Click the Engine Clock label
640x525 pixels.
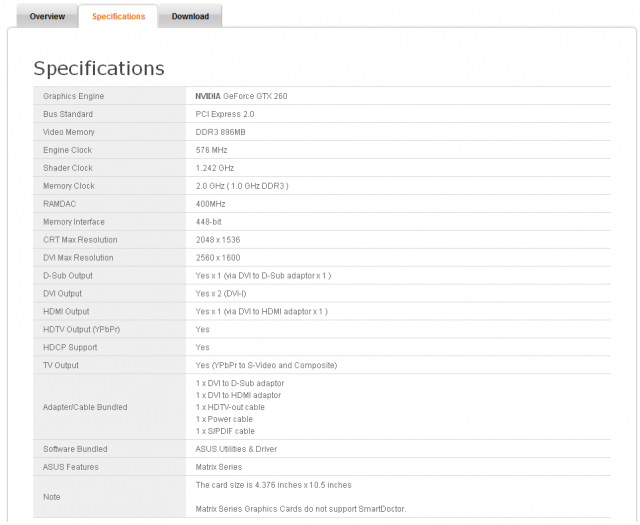coord(67,150)
